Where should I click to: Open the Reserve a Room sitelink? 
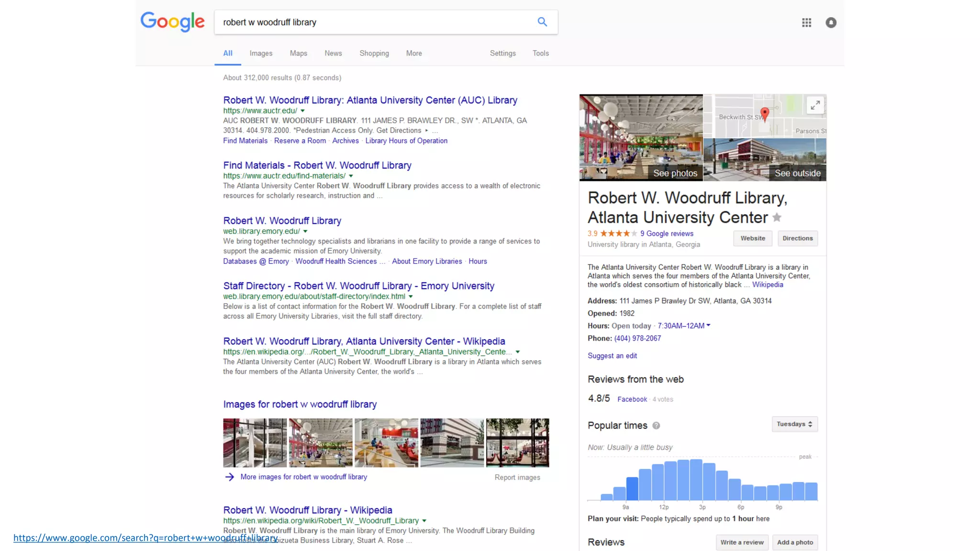300,141
